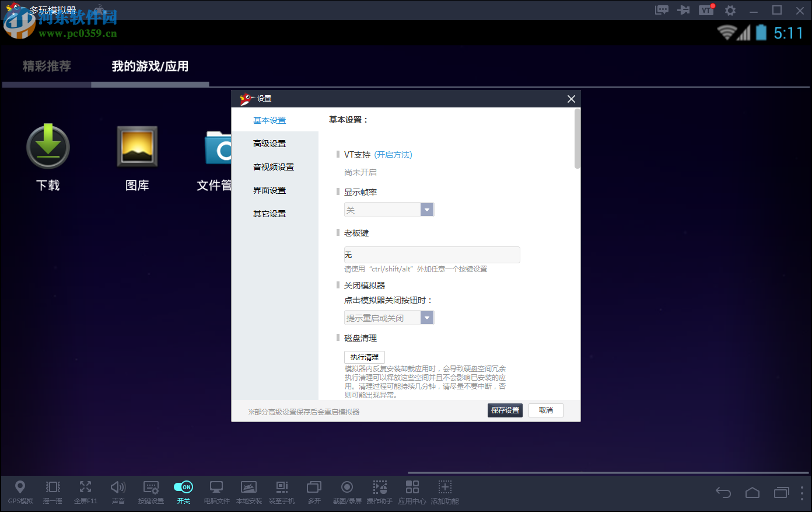Switch to the 精彩推荐 tab

[45, 66]
